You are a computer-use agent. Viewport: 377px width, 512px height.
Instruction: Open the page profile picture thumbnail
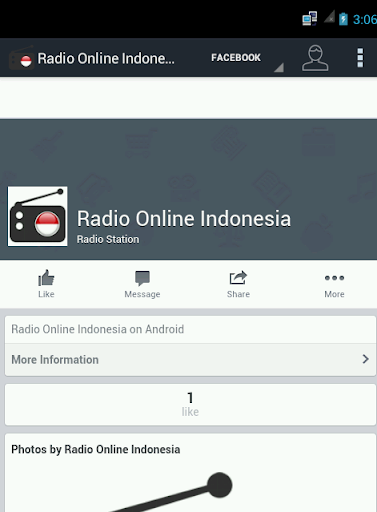(x=37, y=216)
